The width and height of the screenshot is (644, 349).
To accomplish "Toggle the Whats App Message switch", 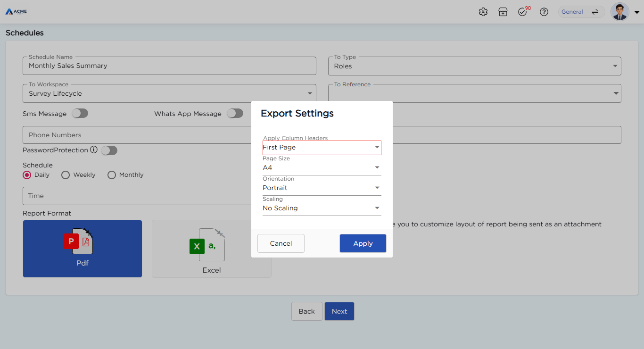I will click(235, 114).
